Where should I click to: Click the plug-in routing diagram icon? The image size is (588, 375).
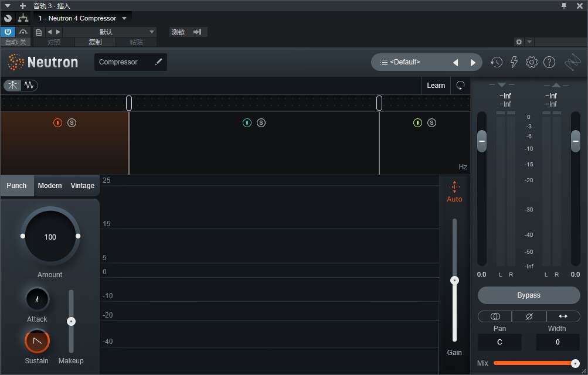tap(23, 18)
